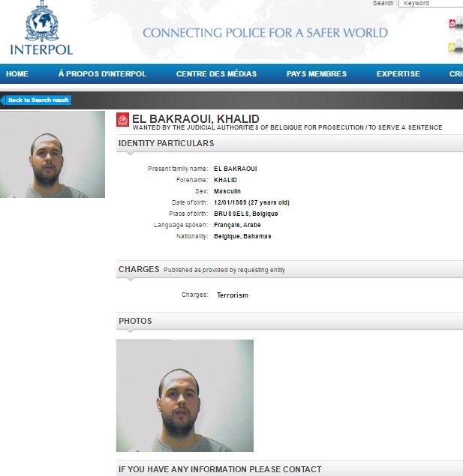Open the photo thumbnail under PHOTOS

click(185, 396)
